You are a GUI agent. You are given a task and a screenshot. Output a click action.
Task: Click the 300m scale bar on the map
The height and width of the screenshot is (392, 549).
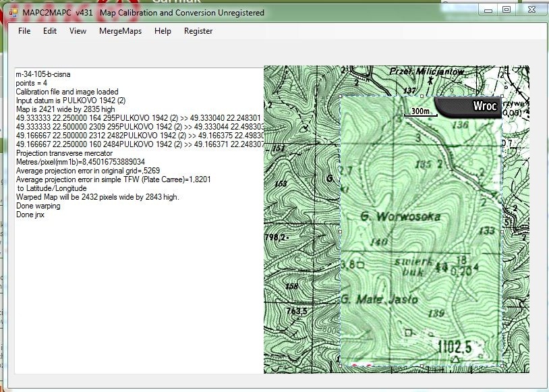420,112
